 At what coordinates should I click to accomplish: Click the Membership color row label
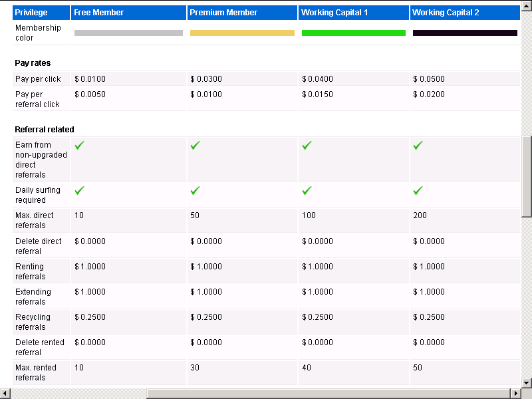[38, 33]
